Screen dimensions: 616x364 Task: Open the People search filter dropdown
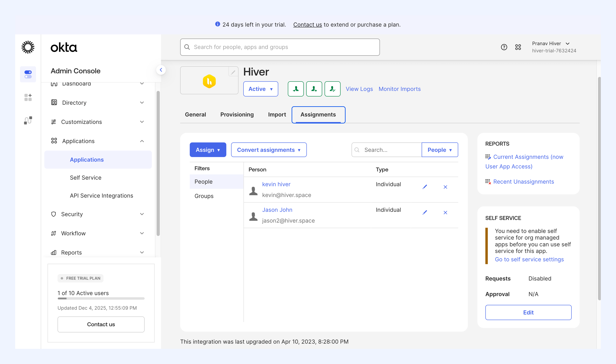pyautogui.click(x=440, y=150)
